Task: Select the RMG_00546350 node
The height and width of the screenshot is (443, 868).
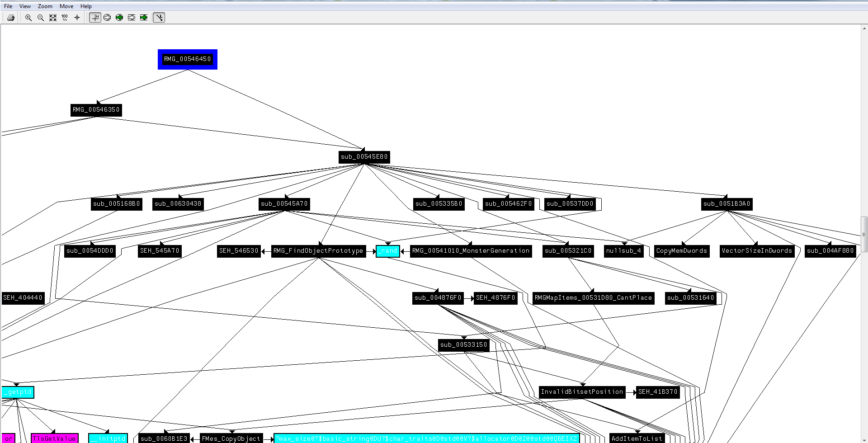Action: [96, 110]
